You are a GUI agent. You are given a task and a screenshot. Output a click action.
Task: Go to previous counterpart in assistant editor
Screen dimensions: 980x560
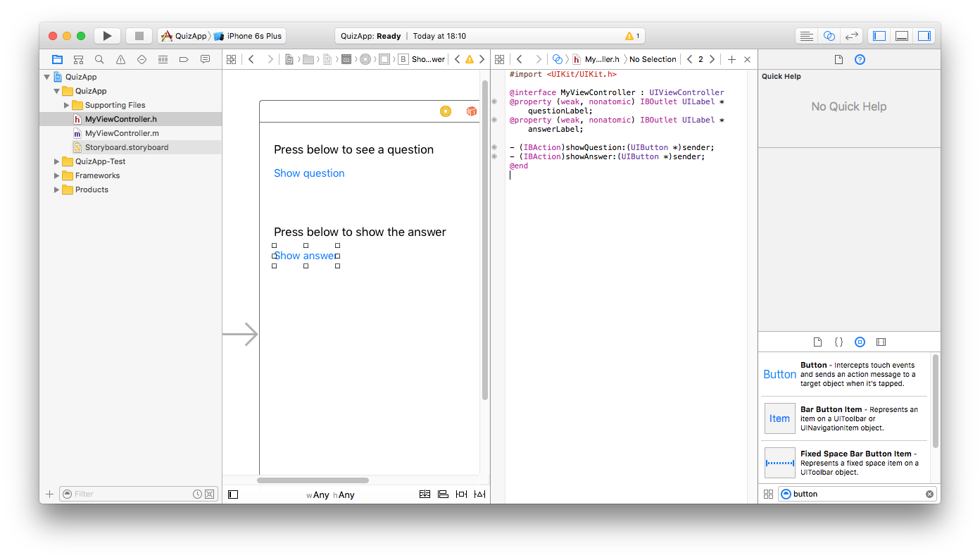(x=689, y=60)
